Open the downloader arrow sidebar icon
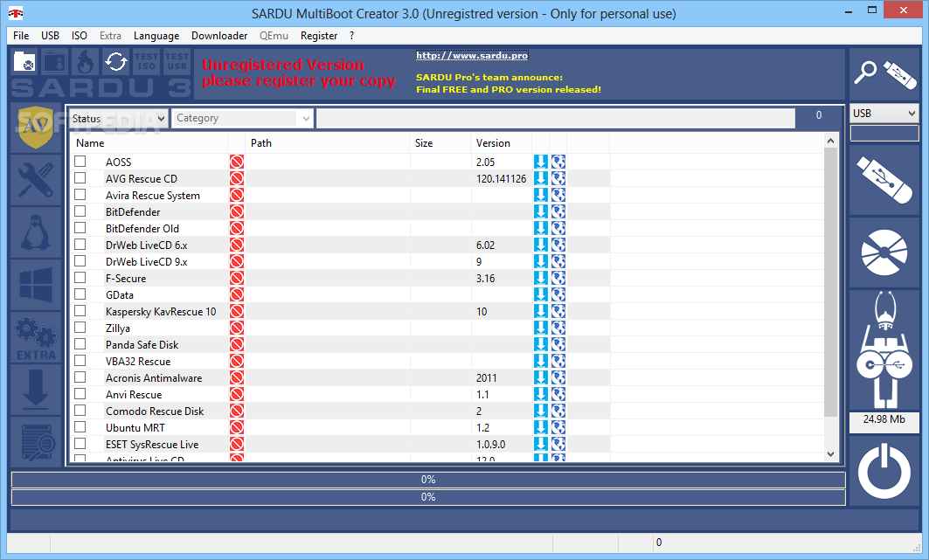Screen dimensions: 929x560 click(x=36, y=391)
